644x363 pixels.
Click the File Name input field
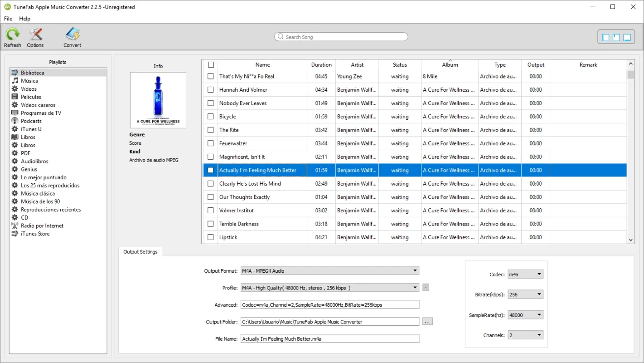click(330, 339)
